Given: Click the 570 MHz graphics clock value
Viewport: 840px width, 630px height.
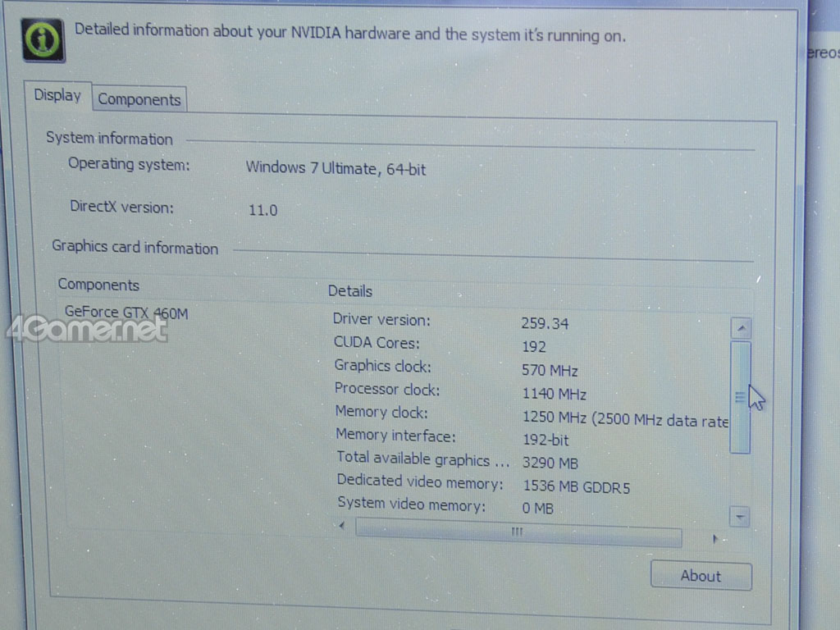Looking at the screenshot, I should pos(550,370).
